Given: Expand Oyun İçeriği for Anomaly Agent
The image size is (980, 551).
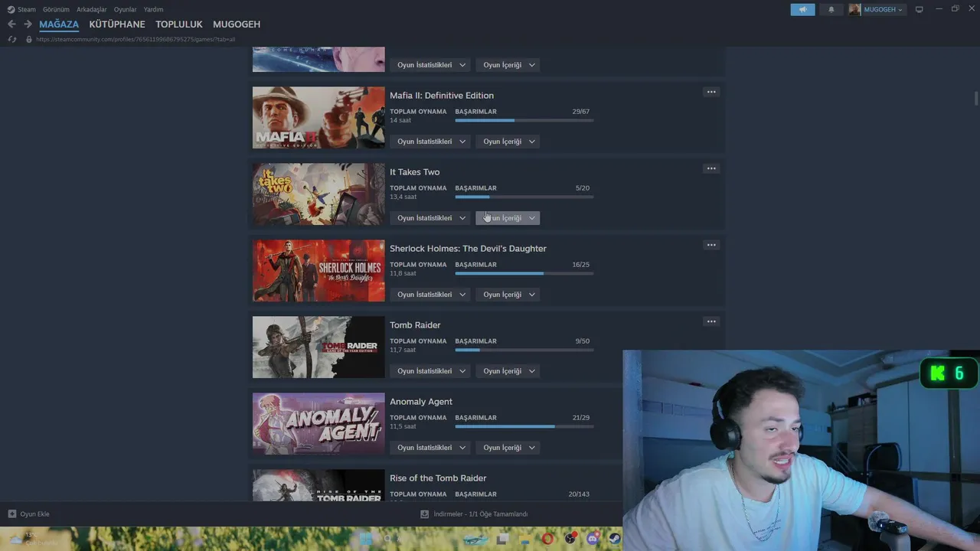Looking at the screenshot, I should pos(508,448).
